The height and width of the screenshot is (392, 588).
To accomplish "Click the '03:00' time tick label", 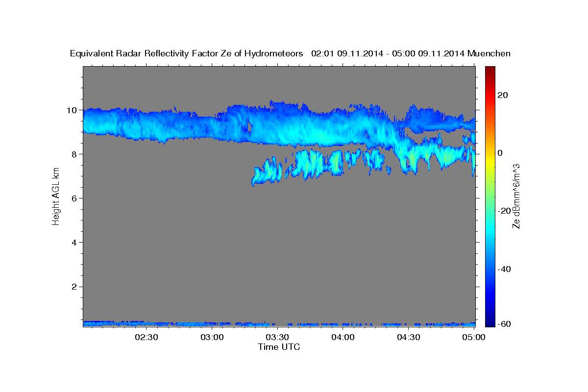I will 212,338.
